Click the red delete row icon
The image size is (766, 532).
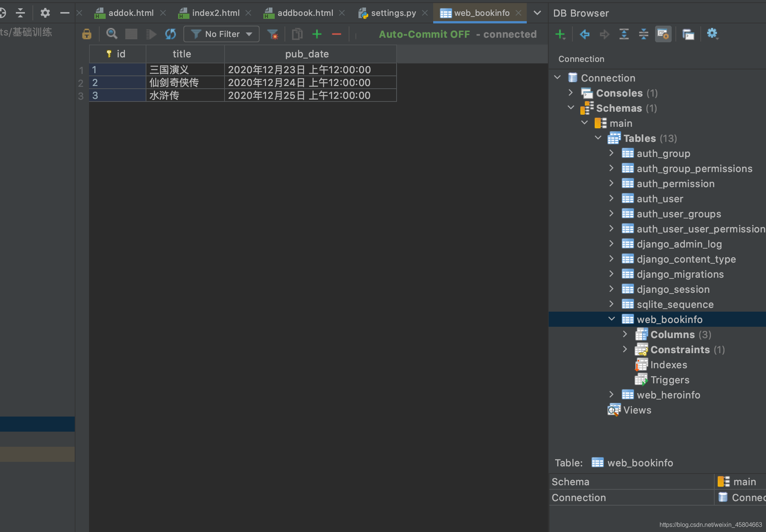[337, 34]
